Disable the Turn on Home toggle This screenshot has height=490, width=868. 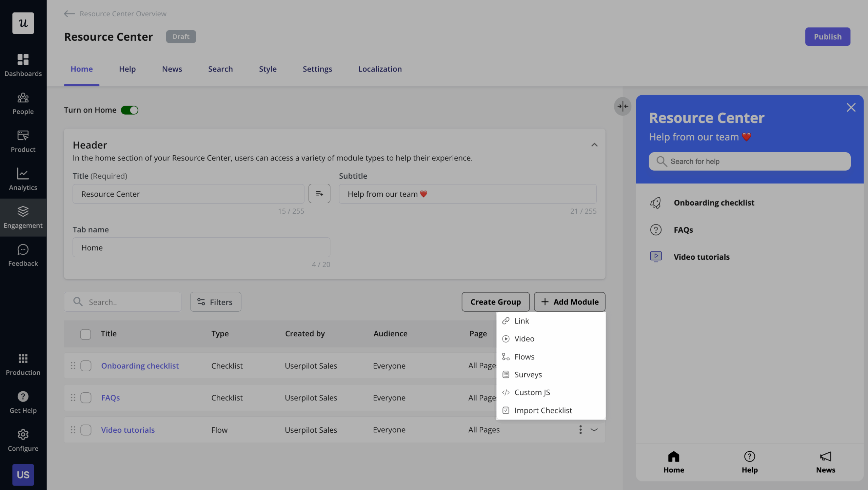point(130,110)
